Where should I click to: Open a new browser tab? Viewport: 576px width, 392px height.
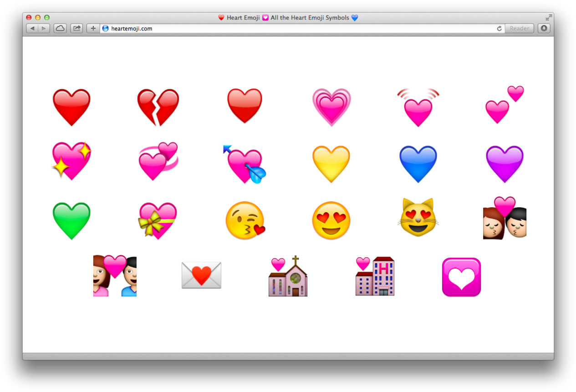[x=92, y=28]
